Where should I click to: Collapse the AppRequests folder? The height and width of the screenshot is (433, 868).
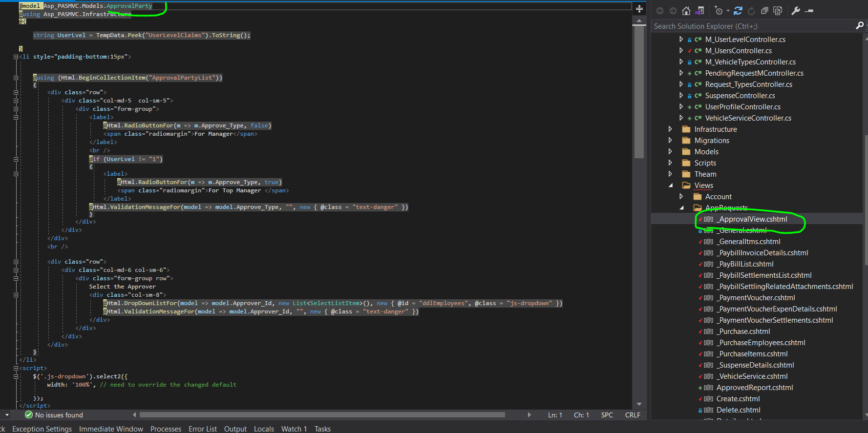(682, 207)
